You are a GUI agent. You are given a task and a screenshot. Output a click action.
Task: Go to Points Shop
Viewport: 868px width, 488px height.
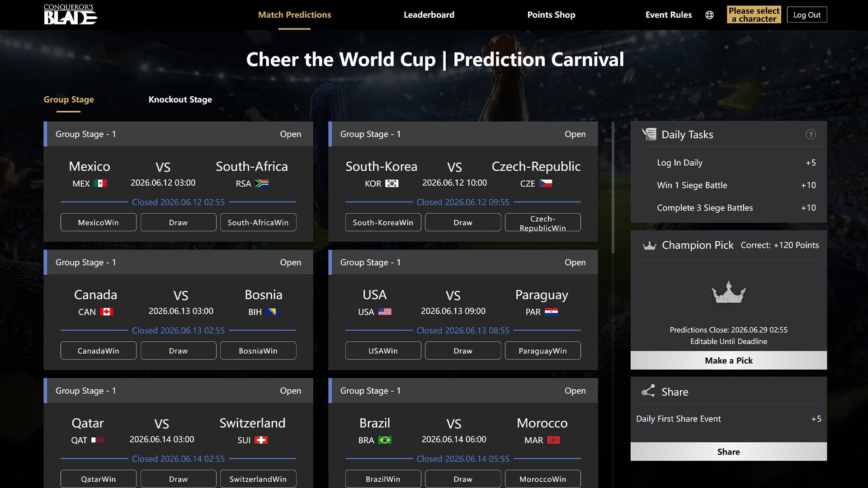551,15
